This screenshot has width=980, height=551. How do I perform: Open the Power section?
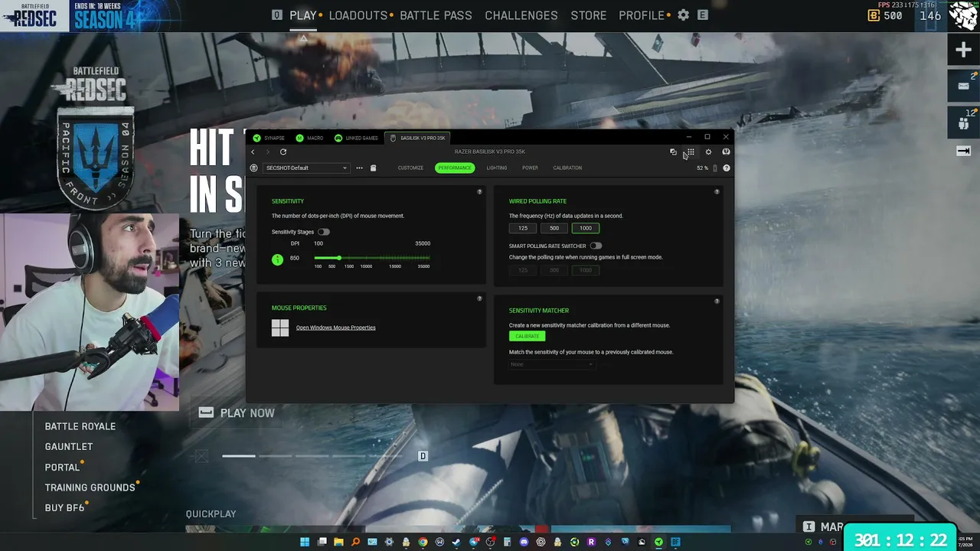[530, 168]
